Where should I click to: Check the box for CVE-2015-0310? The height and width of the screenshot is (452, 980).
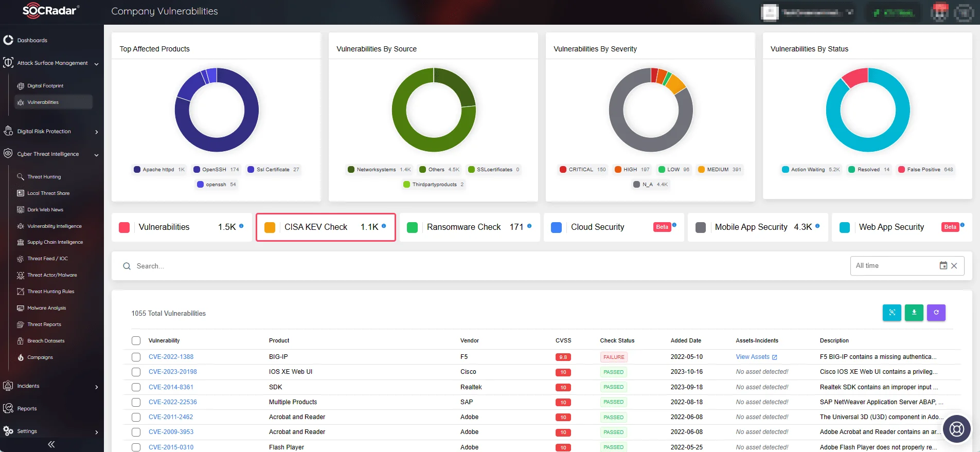136,447
